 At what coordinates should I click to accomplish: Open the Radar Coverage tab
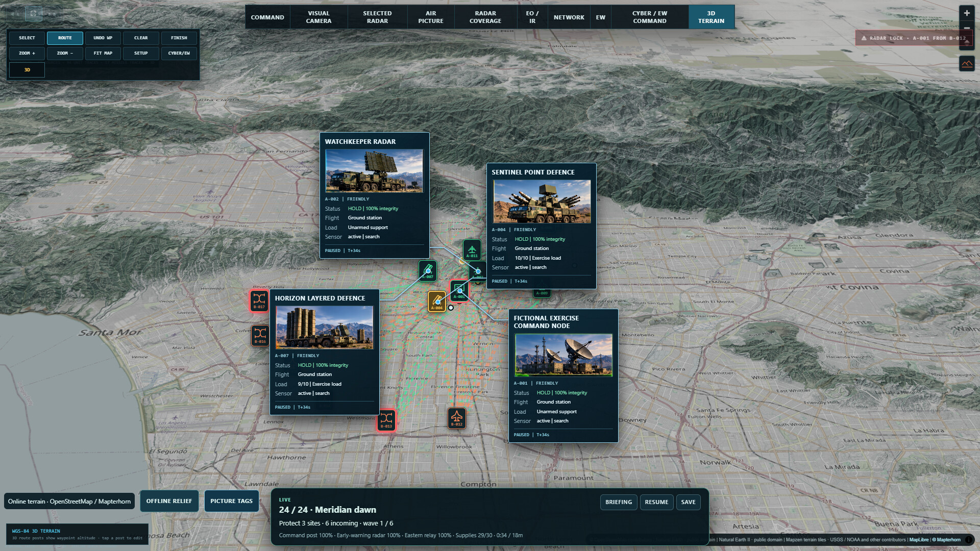click(485, 17)
